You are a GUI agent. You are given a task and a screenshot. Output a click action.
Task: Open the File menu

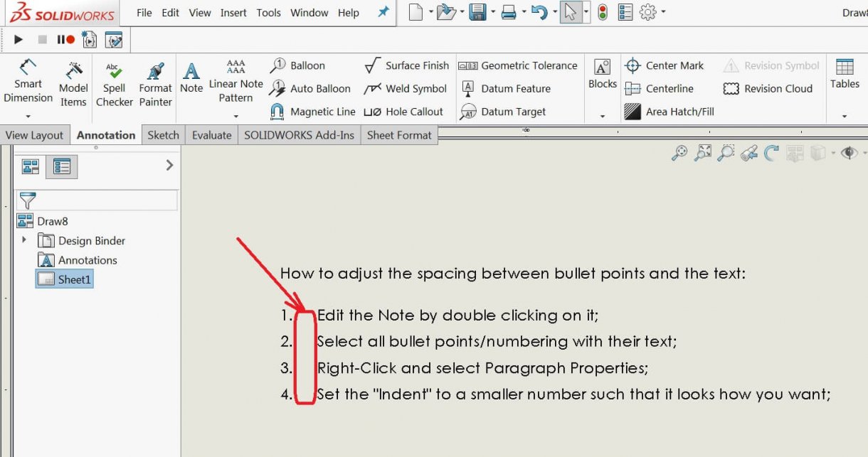[144, 13]
